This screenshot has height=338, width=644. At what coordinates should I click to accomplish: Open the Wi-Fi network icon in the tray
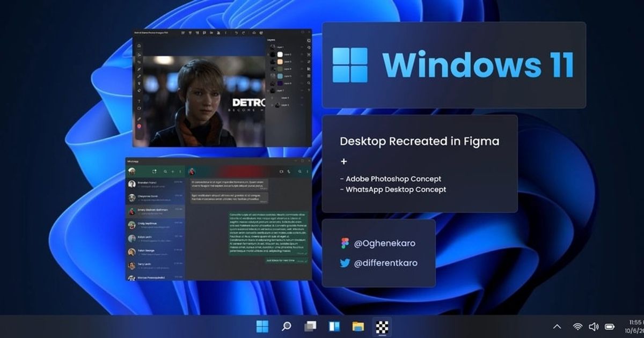coord(577,326)
